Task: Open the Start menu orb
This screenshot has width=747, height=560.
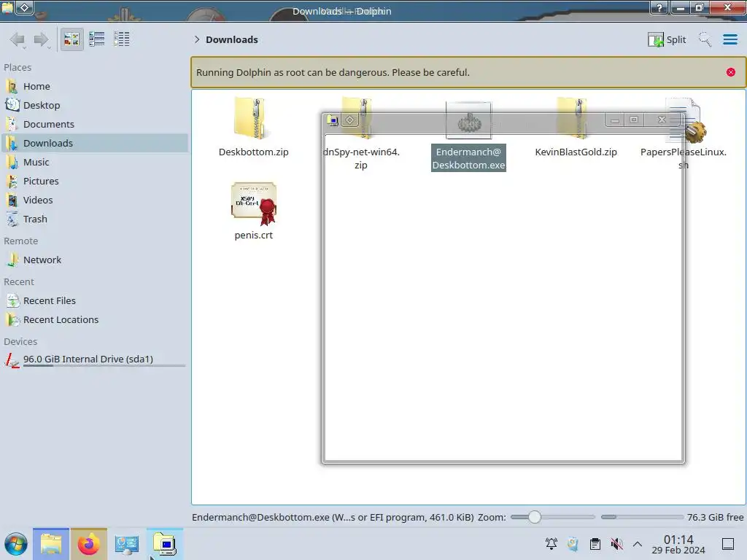Action: 16,544
